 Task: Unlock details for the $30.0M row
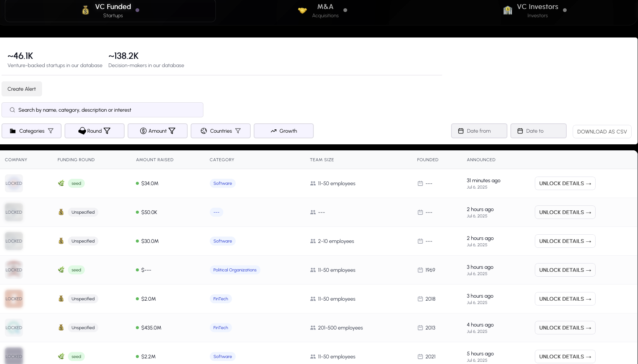565,241
